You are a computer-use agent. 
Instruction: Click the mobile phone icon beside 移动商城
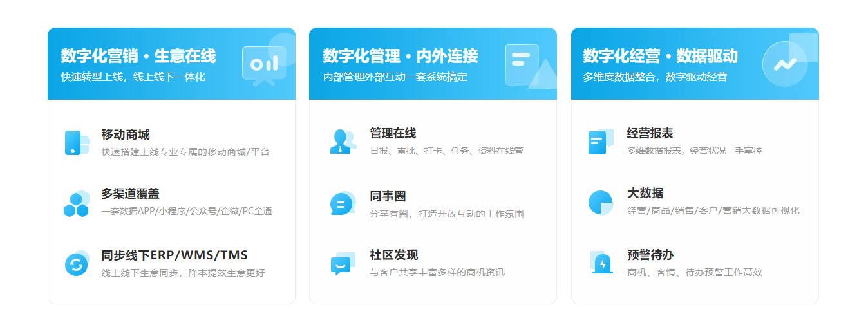point(75,142)
